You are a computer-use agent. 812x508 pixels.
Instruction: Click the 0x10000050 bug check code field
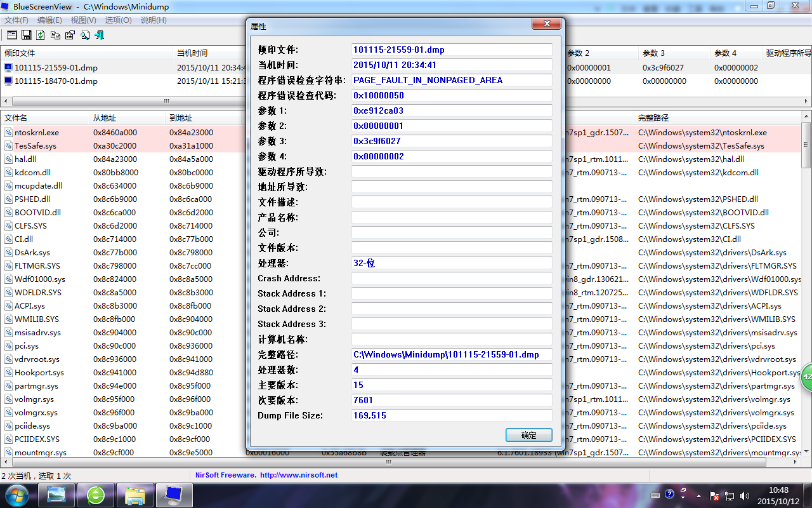452,95
